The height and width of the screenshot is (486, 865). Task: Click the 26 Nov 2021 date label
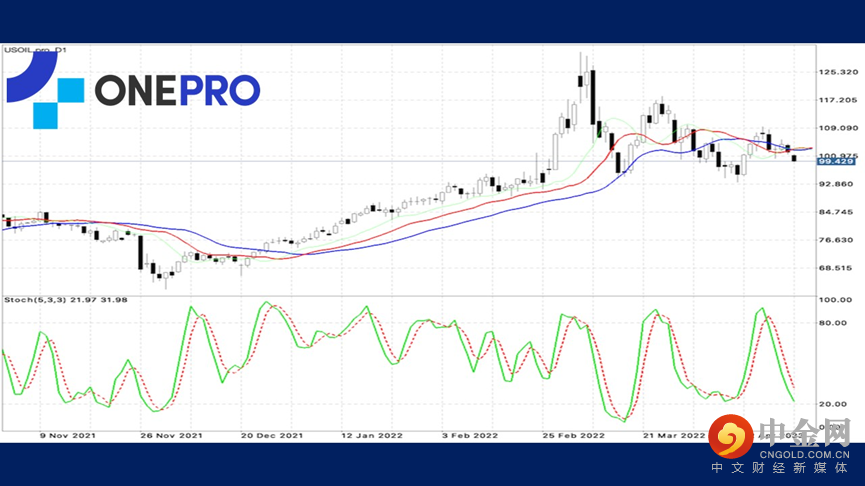point(171,436)
